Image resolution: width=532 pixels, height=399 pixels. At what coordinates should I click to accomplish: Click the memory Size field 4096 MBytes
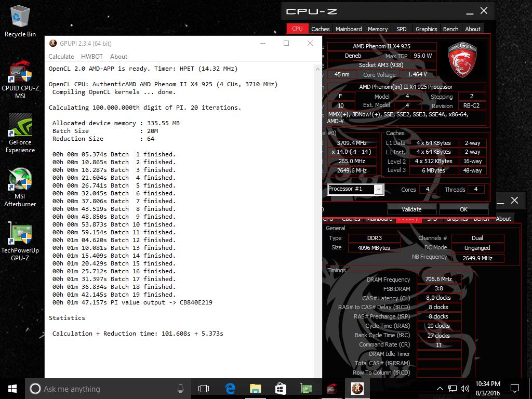click(374, 248)
